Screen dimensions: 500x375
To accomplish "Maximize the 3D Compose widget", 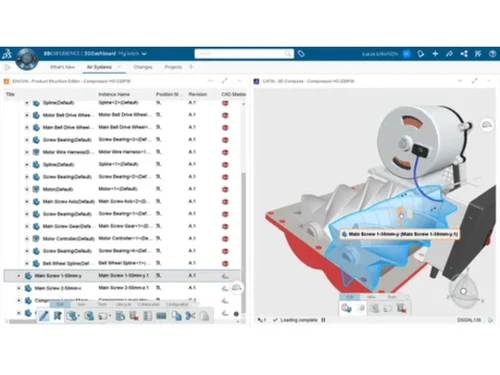I will 475,81.
